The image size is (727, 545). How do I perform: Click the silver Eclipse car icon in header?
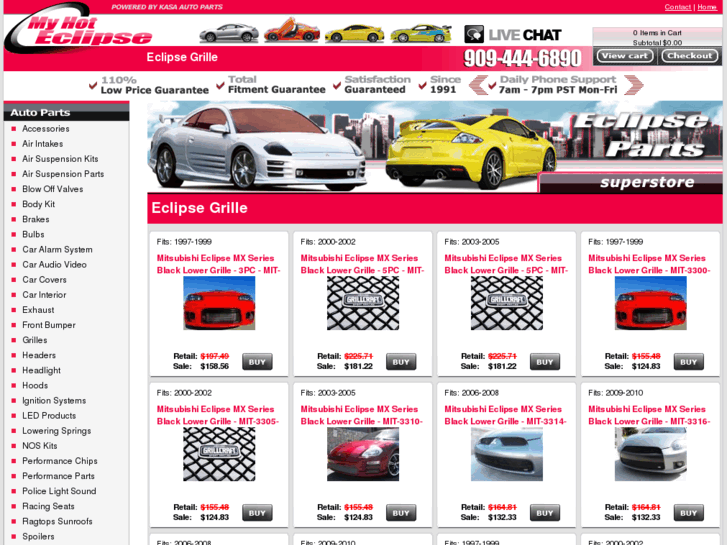tap(229, 33)
